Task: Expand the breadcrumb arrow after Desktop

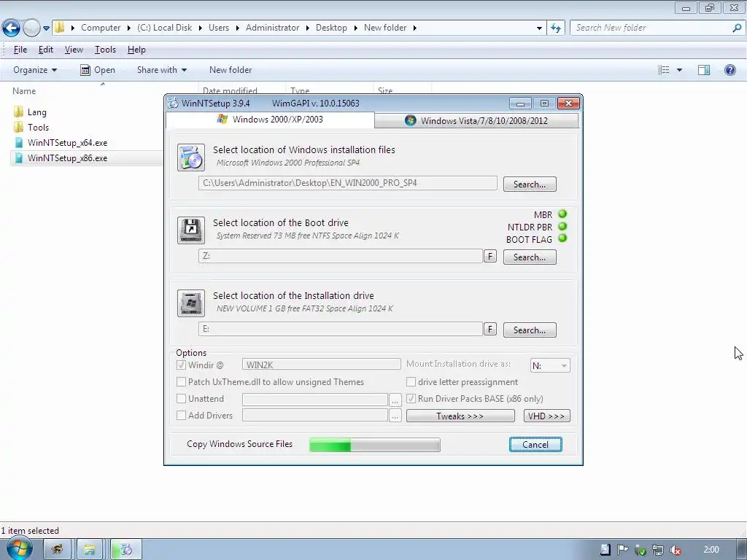Action: coord(355,28)
